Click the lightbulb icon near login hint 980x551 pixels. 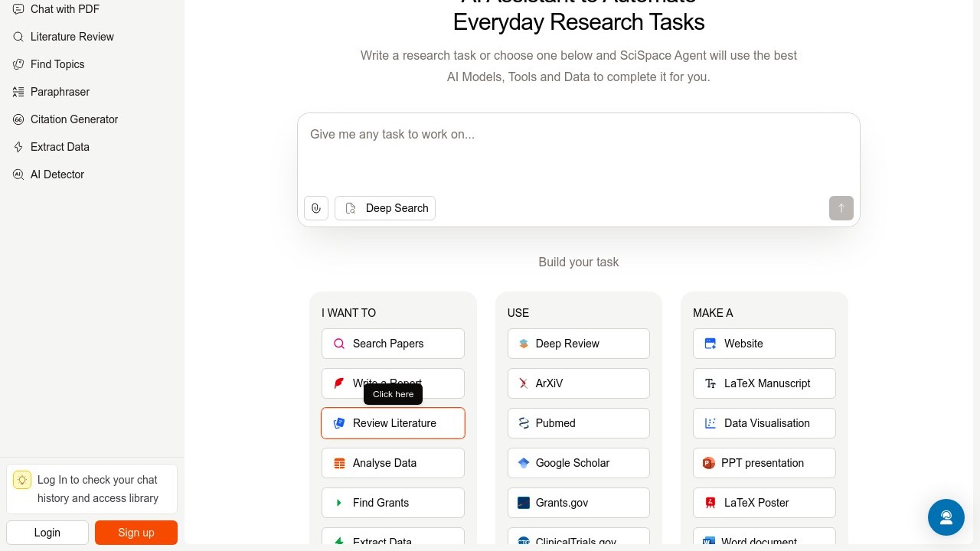pyautogui.click(x=22, y=480)
